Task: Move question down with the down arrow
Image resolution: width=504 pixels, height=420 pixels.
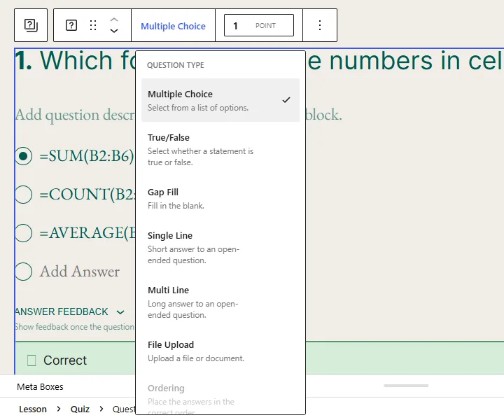Action: pyautogui.click(x=114, y=31)
